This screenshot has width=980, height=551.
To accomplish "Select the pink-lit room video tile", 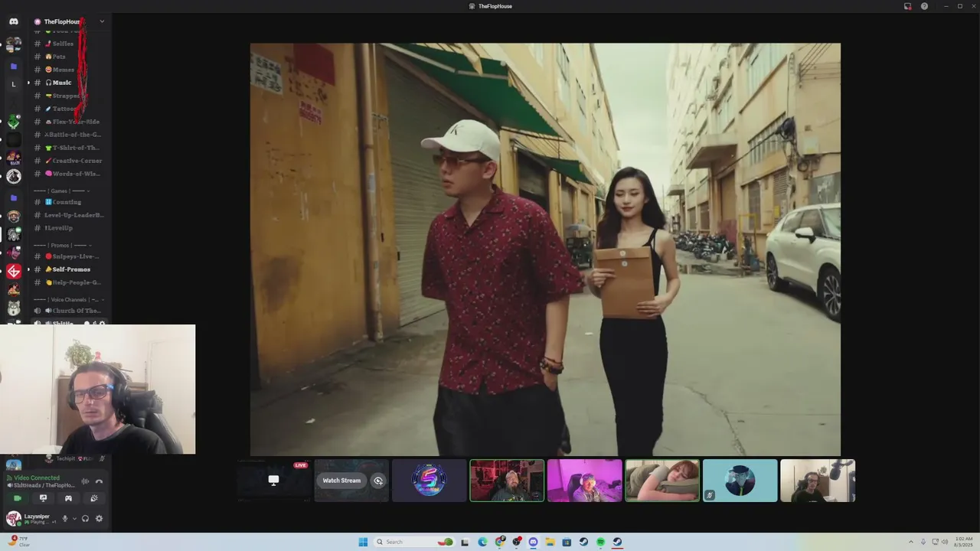I will point(585,481).
